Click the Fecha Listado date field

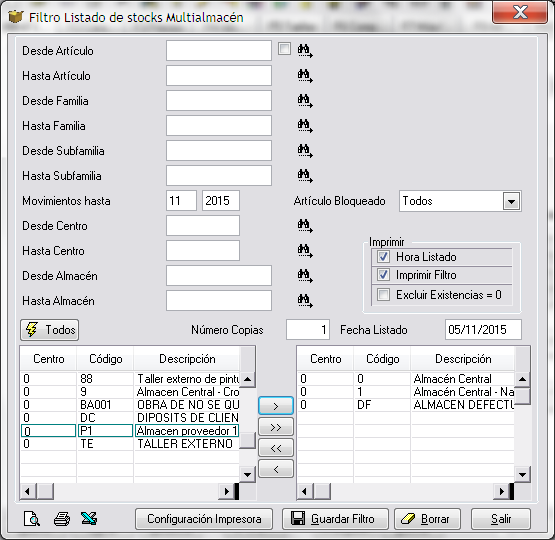coord(483,330)
